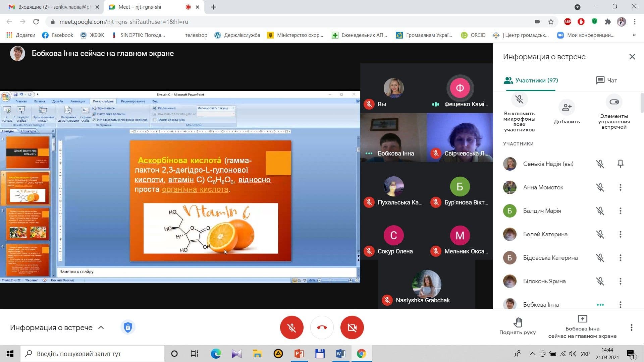Image resolution: width=644 pixels, height=362 pixels.
Task: Click the Фещенко Камі... avatar tile
Action: [460, 88]
